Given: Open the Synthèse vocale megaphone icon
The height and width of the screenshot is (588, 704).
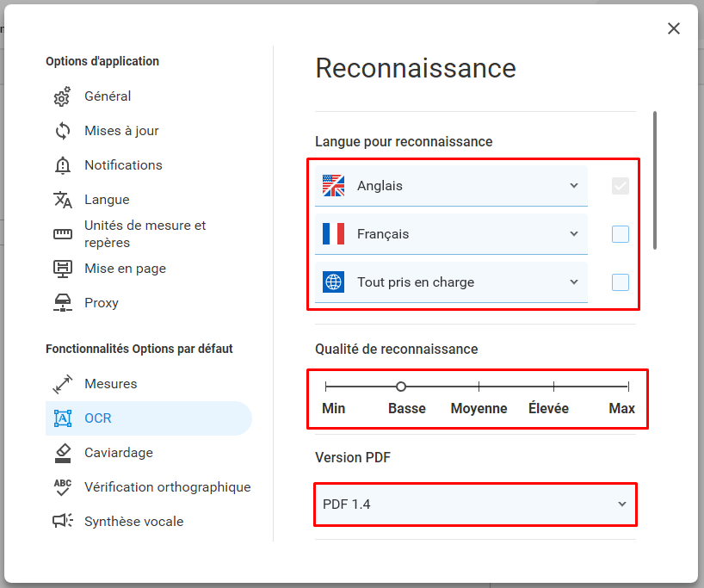Looking at the screenshot, I should pos(63,522).
